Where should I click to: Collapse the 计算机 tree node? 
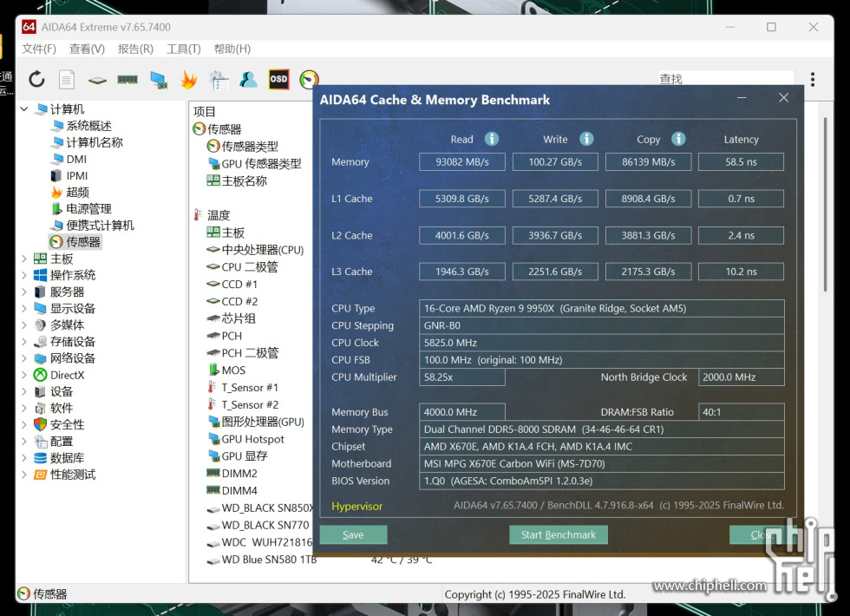[x=24, y=109]
